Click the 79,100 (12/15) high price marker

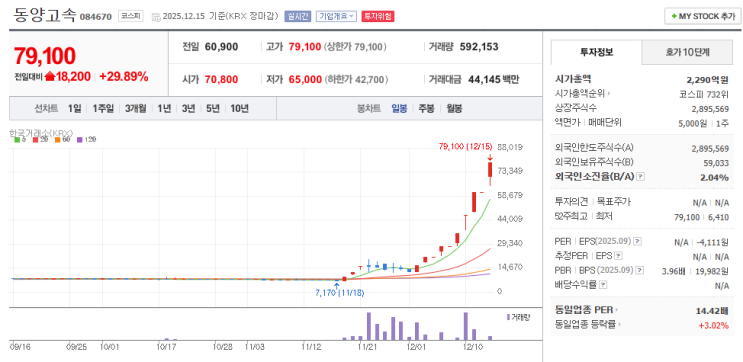coord(466,146)
